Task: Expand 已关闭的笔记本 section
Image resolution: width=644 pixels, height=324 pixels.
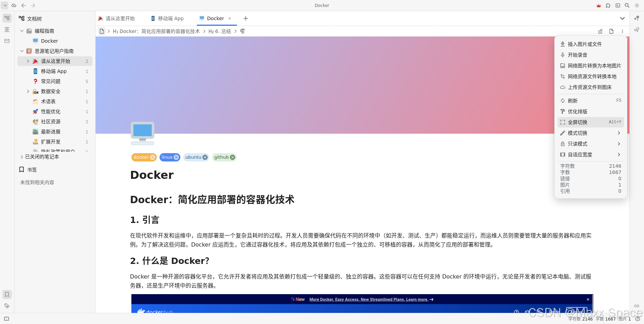Action: (x=22, y=157)
